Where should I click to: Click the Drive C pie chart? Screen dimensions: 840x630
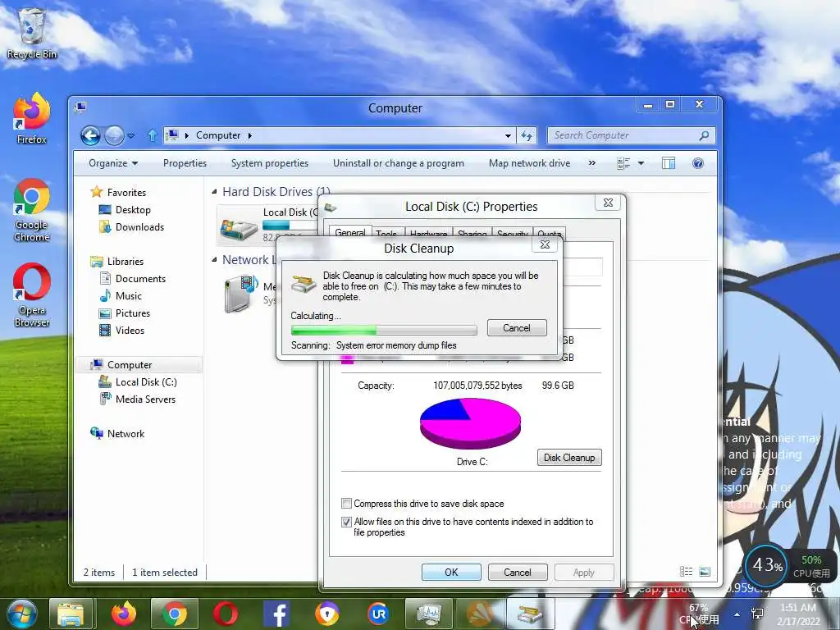(470, 424)
